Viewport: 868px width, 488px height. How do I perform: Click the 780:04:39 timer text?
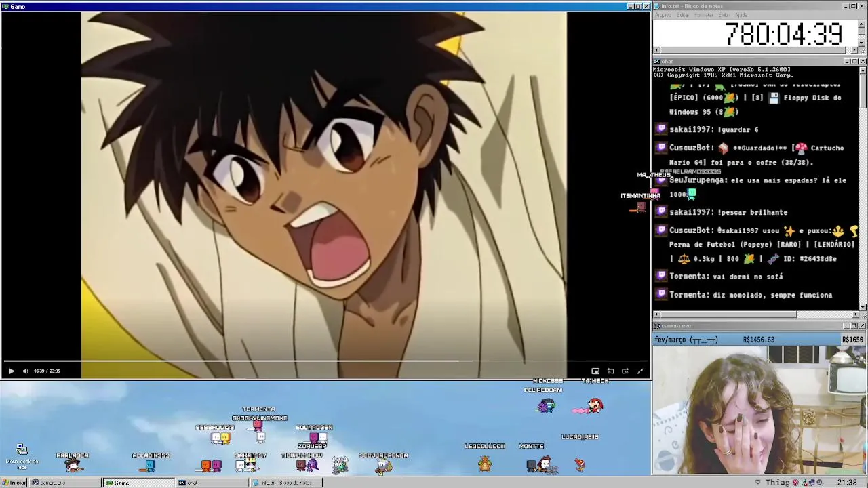click(783, 34)
